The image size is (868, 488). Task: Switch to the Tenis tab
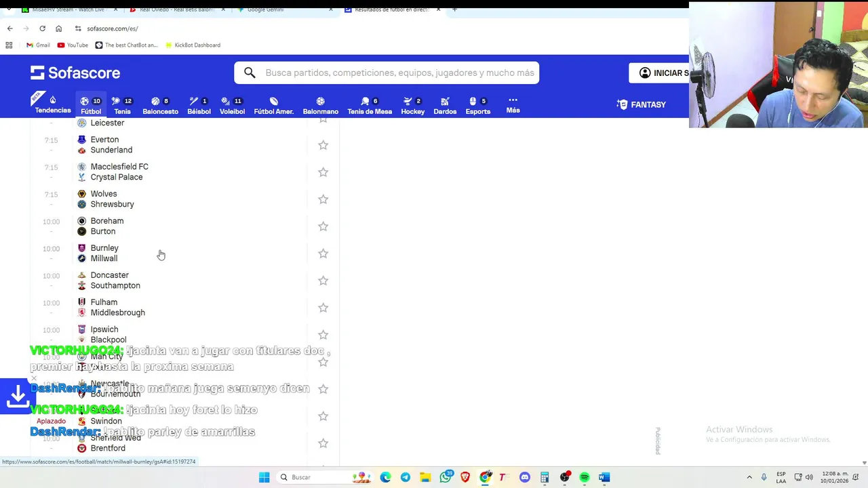(122, 105)
